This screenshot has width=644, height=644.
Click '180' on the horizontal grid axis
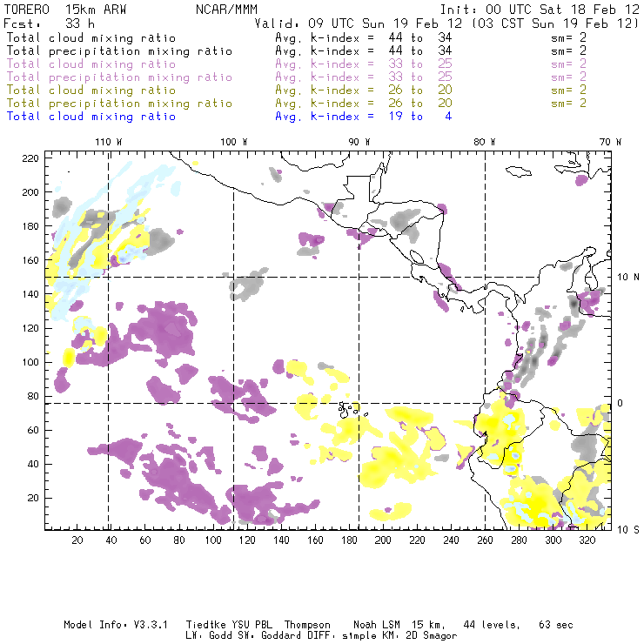coord(349,540)
